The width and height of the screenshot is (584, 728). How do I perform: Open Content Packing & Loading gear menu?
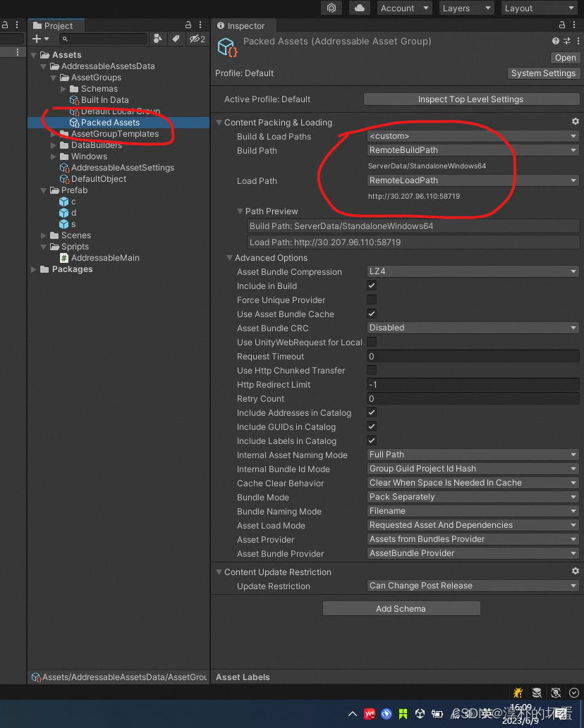click(575, 121)
